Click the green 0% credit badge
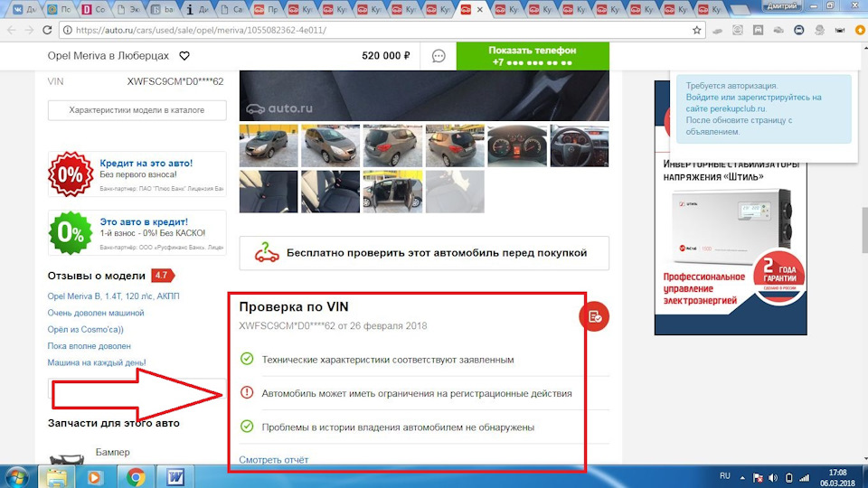The image size is (868, 488). click(71, 233)
